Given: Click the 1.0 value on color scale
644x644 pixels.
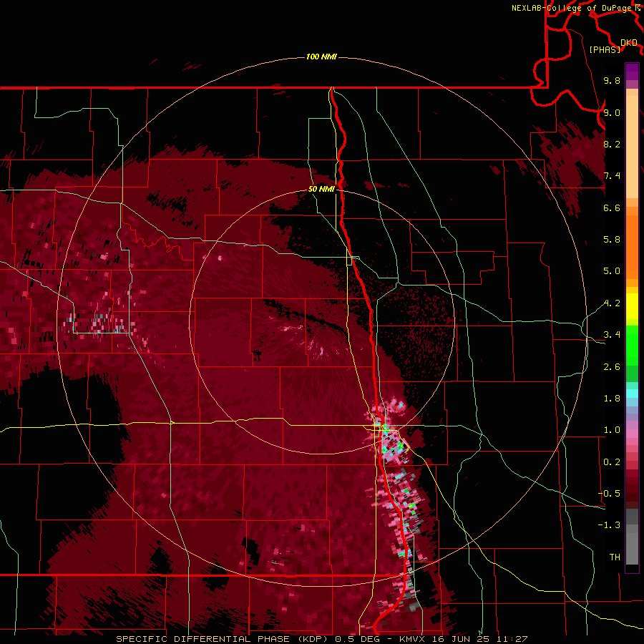Looking at the screenshot, I should 612,430.
